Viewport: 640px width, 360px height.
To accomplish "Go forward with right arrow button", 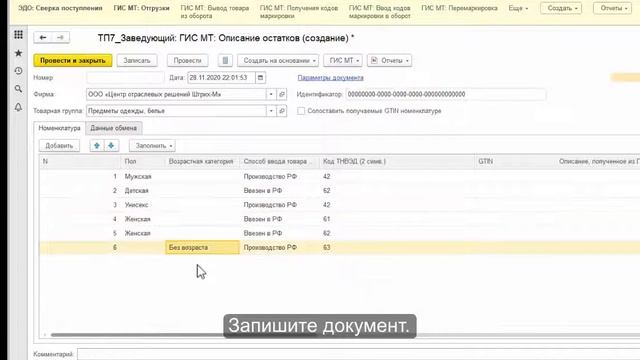I will [60, 38].
